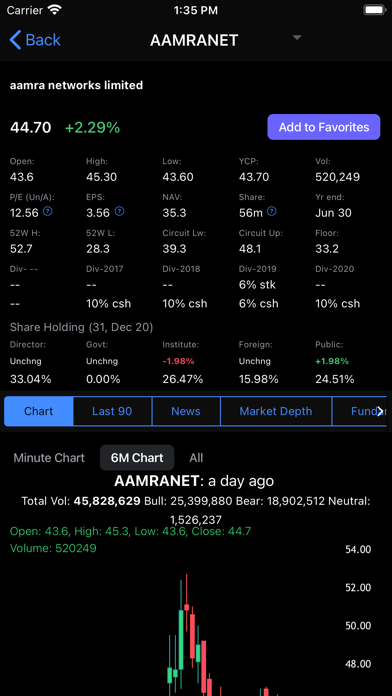The image size is (392, 696).
Task: Tap the Div-2019 value 6% stk
Action: click(257, 285)
